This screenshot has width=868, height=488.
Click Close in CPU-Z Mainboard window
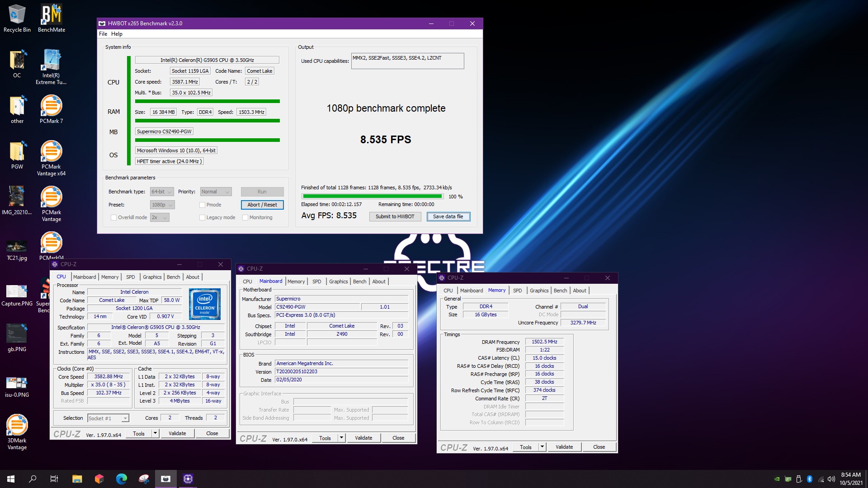pos(398,438)
